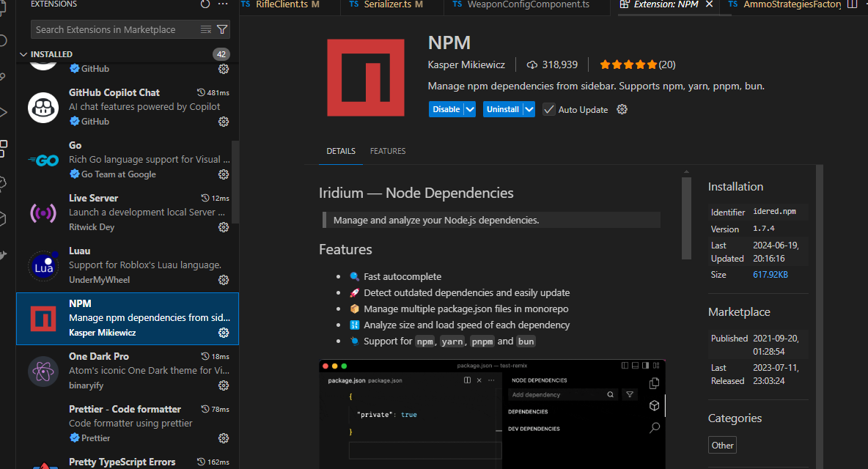Clear the extensions search results icon
The height and width of the screenshot is (469, 868).
(x=206, y=29)
